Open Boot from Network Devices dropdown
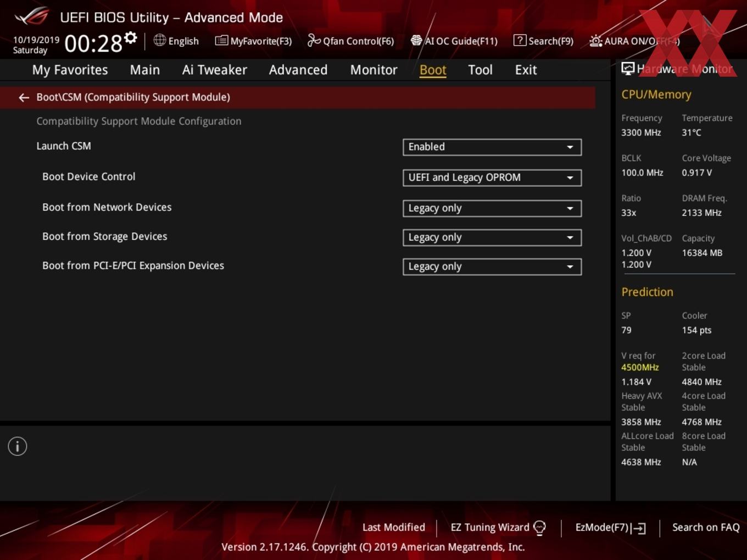747x560 pixels. coord(492,209)
